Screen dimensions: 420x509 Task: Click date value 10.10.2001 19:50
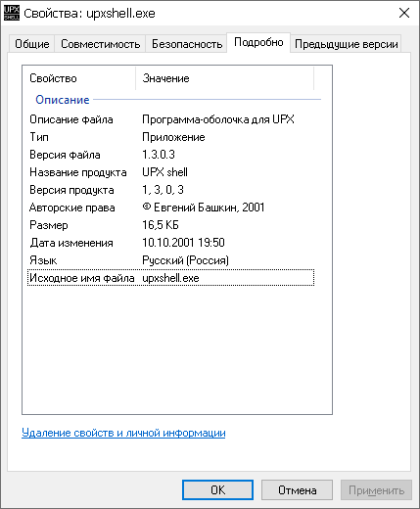(x=183, y=243)
